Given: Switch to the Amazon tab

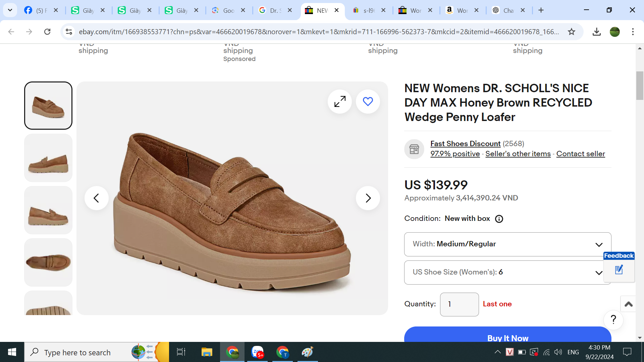Looking at the screenshot, I should click(458, 10).
